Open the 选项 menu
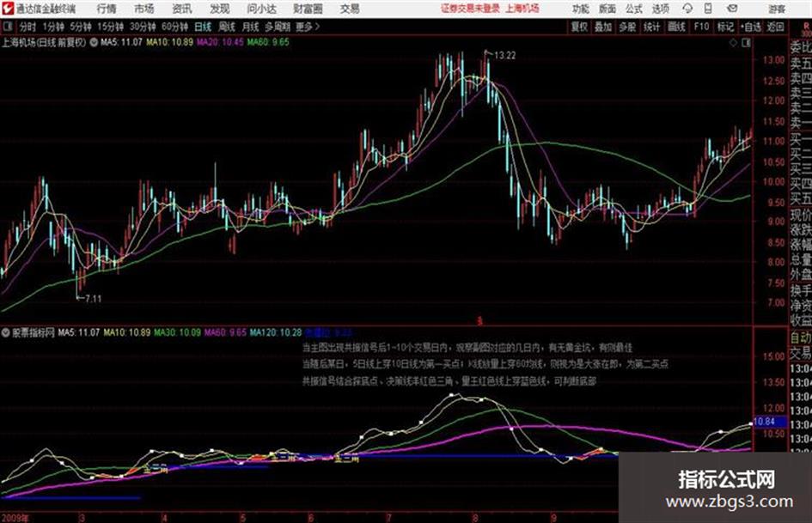This screenshot has height=523, width=812. click(x=661, y=9)
